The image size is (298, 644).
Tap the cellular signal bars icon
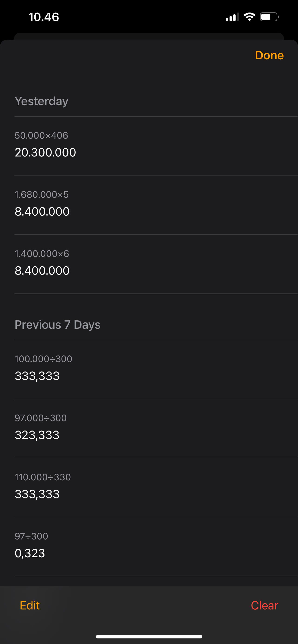pos(232,17)
